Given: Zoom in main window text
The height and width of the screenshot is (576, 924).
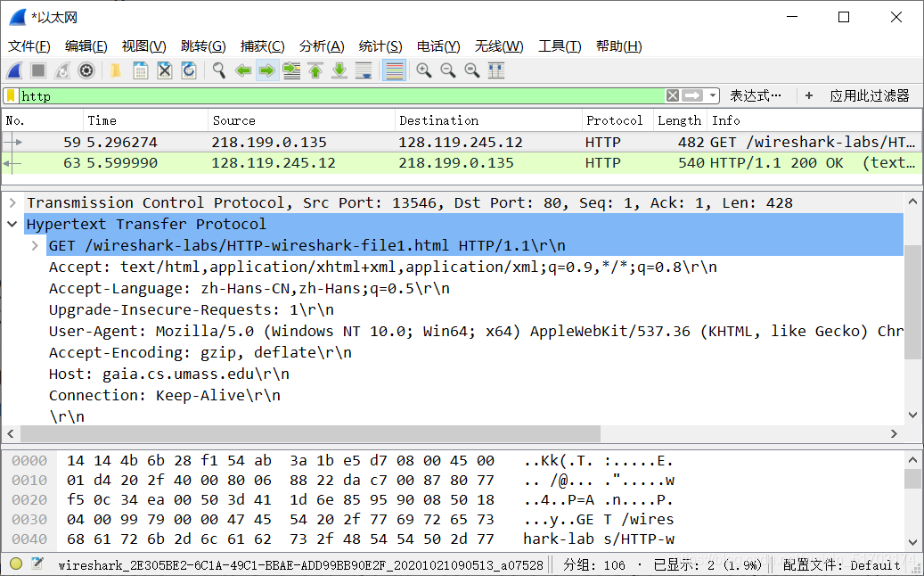Looking at the screenshot, I should click(x=424, y=70).
